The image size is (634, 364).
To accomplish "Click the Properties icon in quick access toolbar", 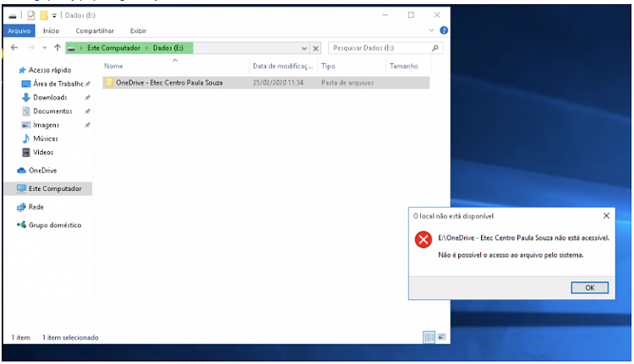I will [31, 15].
